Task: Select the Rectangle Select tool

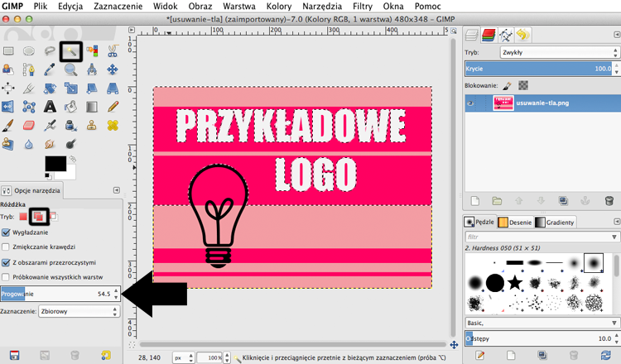Action: coord(8,51)
